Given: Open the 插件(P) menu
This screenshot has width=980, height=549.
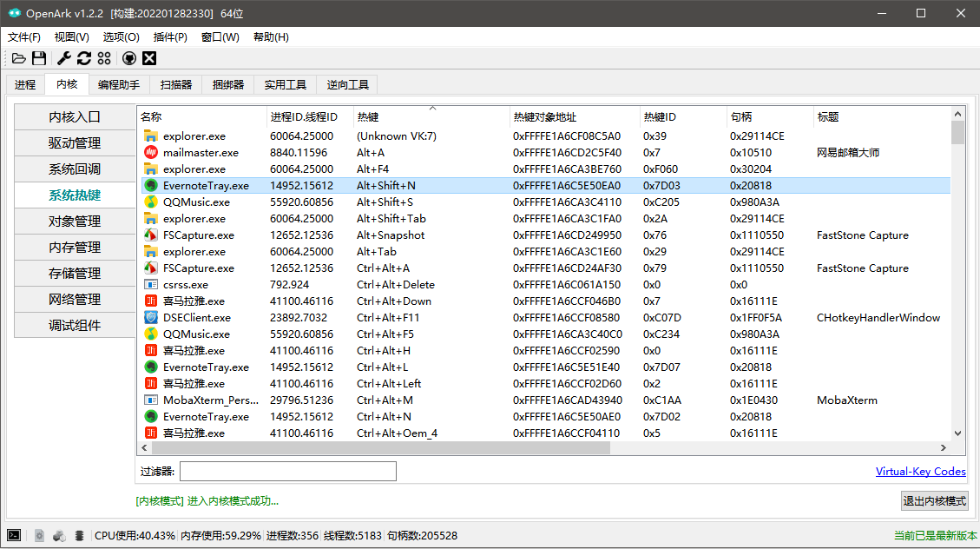Looking at the screenshot, I should coord(171,36).
